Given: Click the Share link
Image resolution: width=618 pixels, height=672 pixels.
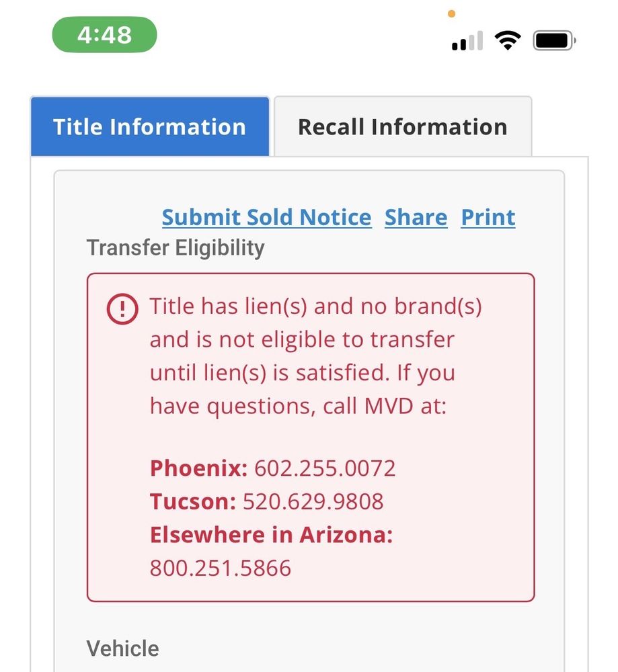Looking at the screenshot, I should click(x=416, y=218).
